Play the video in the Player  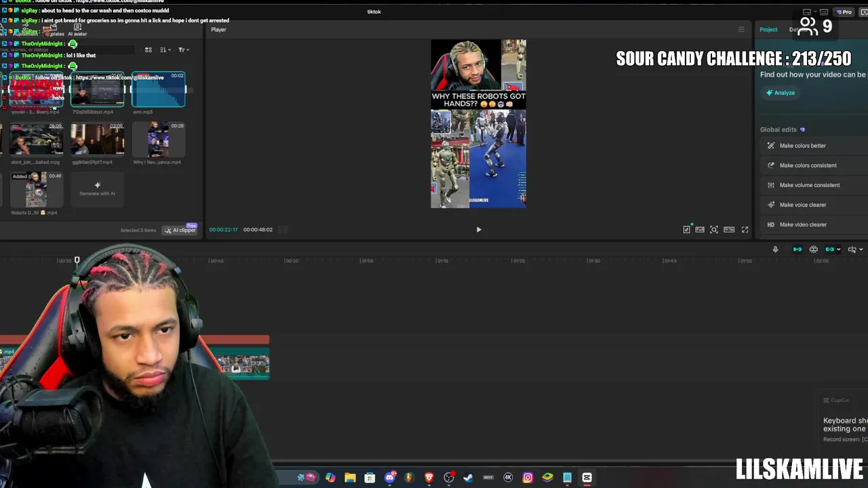coord(479,230)
